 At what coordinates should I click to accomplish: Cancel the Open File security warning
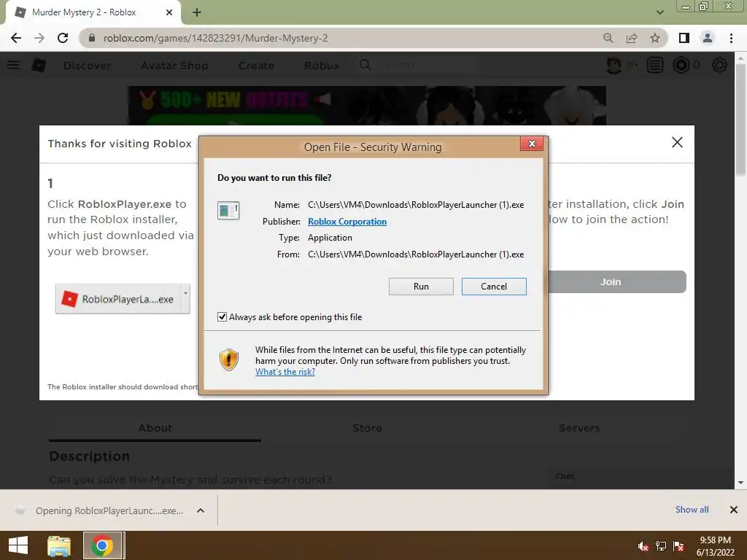(494, 286)
